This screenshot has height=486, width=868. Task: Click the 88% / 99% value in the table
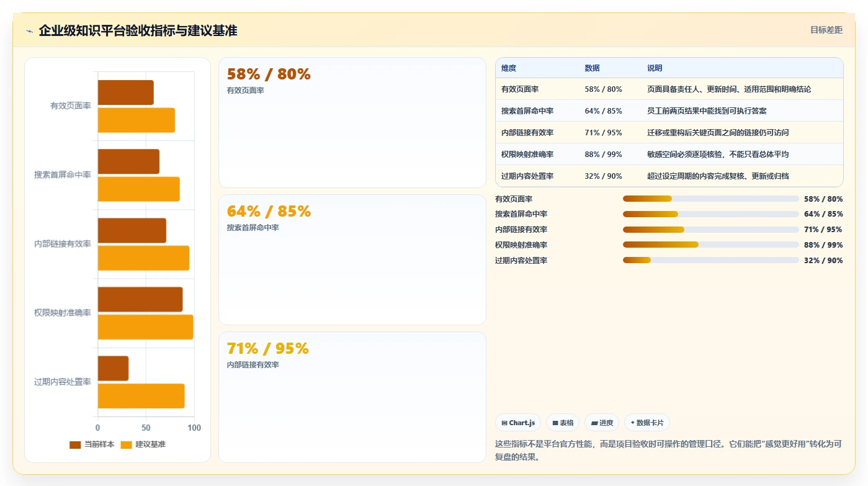[603, 155]
